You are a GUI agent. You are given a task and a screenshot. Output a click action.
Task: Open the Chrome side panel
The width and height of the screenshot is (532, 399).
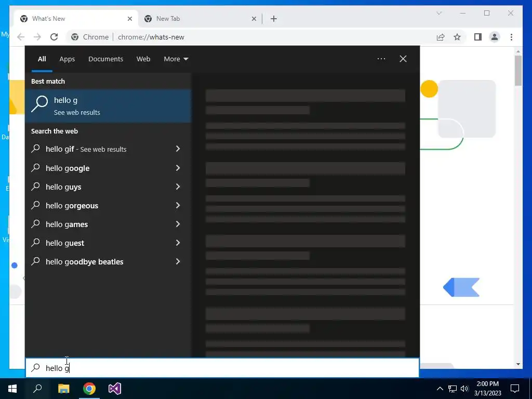(478, 37)
